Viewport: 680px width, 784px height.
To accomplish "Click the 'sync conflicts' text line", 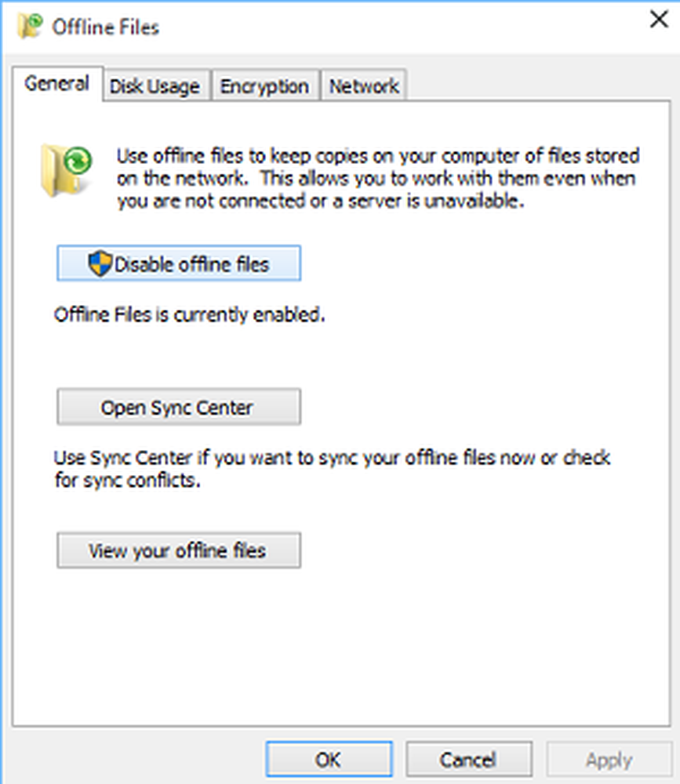I will click(x=128, y=480).
